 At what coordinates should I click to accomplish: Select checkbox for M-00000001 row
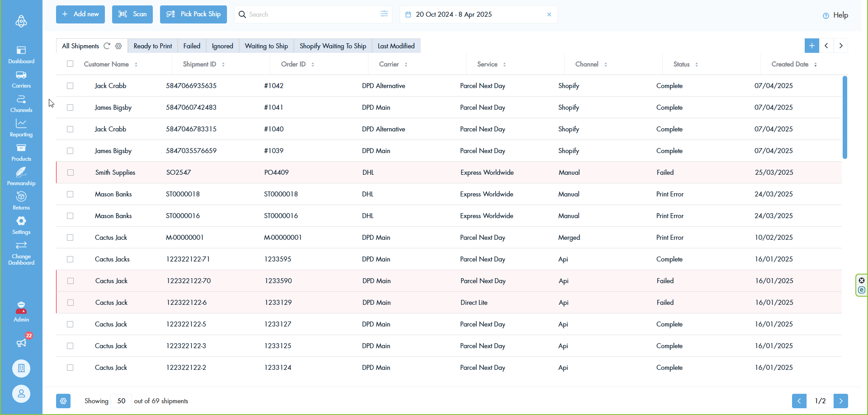[70, 238]
